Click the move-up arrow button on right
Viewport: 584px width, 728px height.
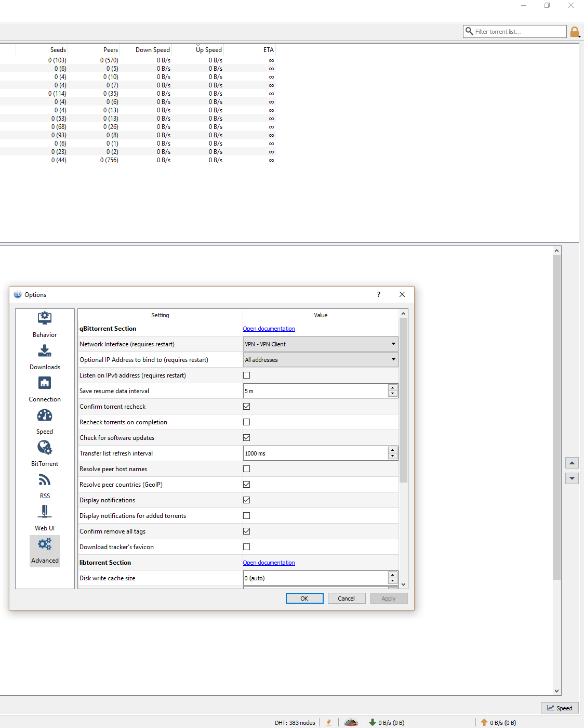click(572, 463)
